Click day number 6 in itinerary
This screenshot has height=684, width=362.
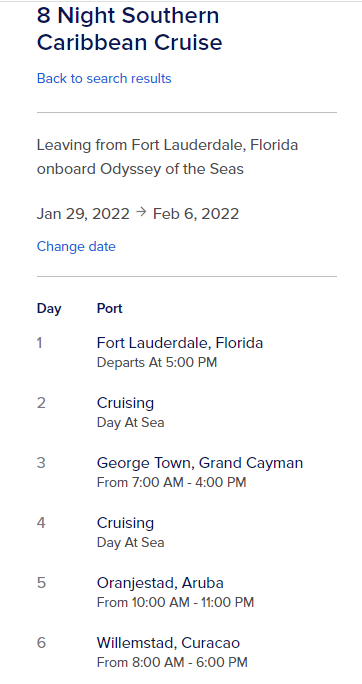click(x=41, y=643)
